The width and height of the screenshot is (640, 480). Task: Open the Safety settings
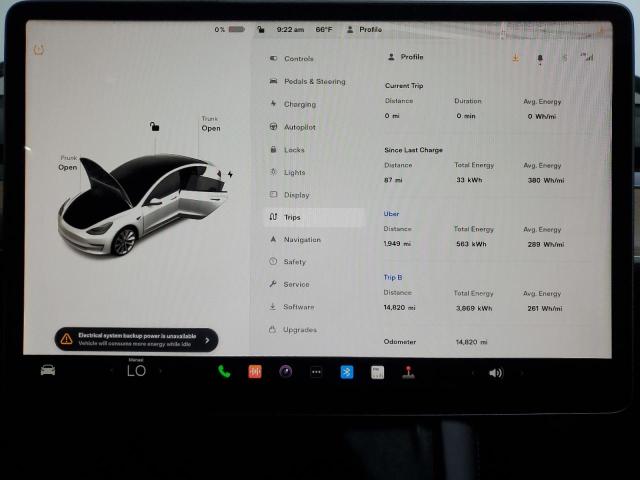[287, 262]
